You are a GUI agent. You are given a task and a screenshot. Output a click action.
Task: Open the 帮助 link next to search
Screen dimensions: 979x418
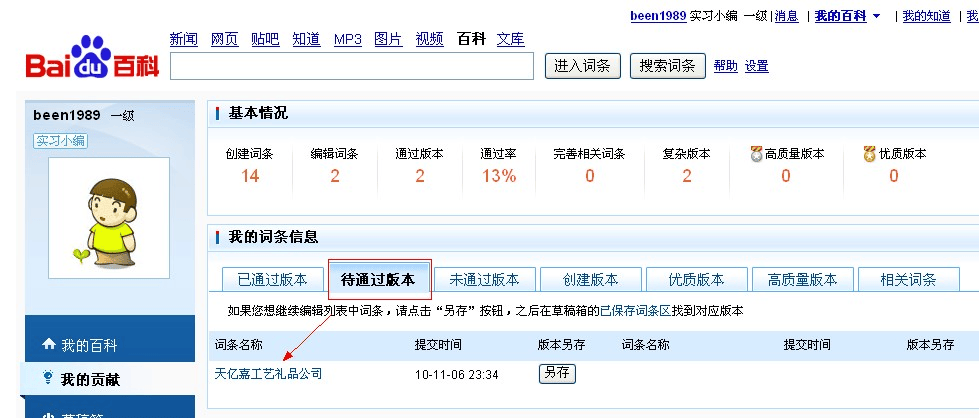[x=725, y=66]
